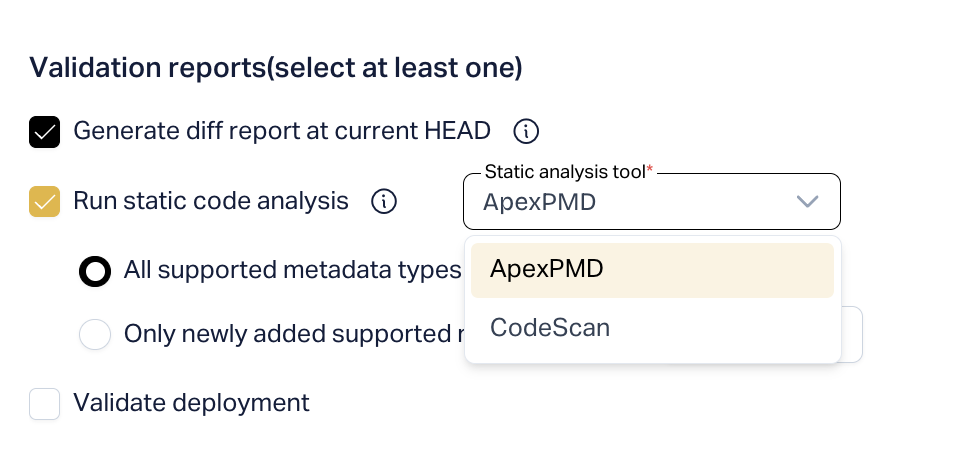The image size is (966, 474).
Task: Choose Only newly added supported radio option
Action: pos(95,334)
